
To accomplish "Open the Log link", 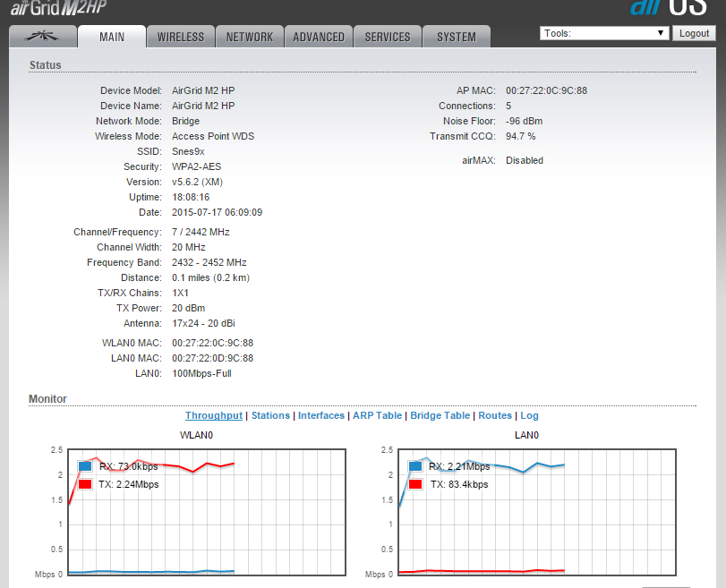I will tap(529, 415).
